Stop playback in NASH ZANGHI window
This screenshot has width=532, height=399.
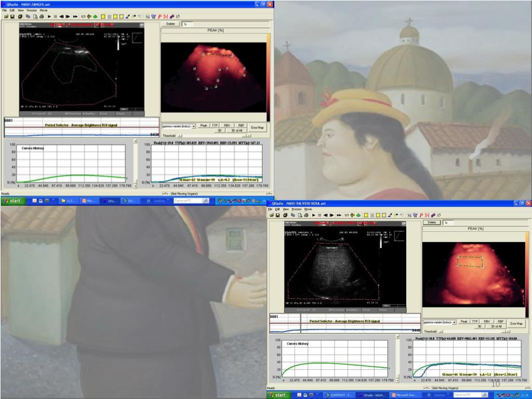point(55,16)
